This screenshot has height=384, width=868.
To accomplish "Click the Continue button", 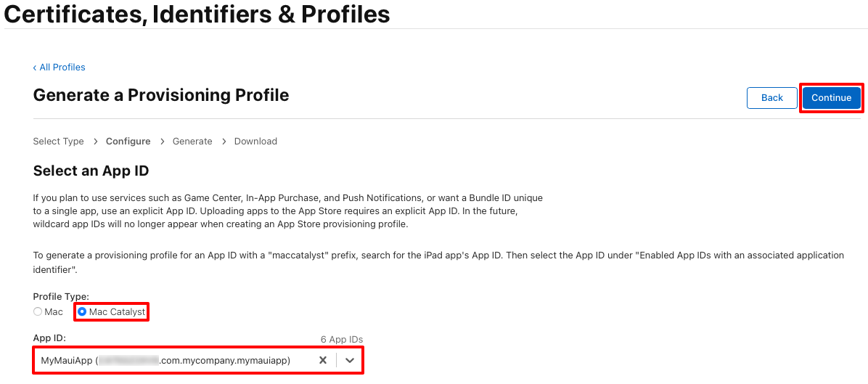I will [x=831, y=98].
